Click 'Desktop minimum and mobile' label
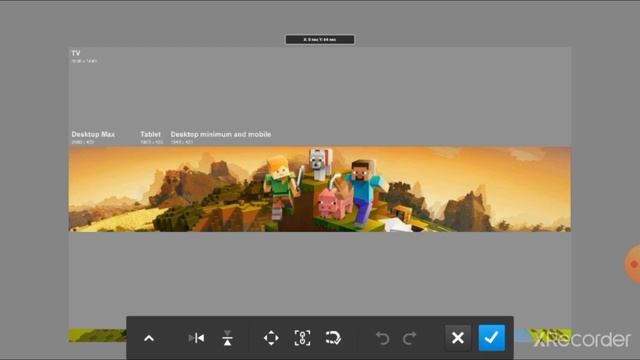 (221, 134)
